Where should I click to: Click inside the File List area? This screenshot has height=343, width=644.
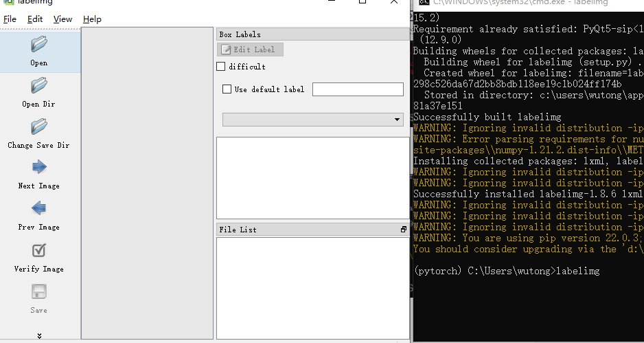pos(313,288)
